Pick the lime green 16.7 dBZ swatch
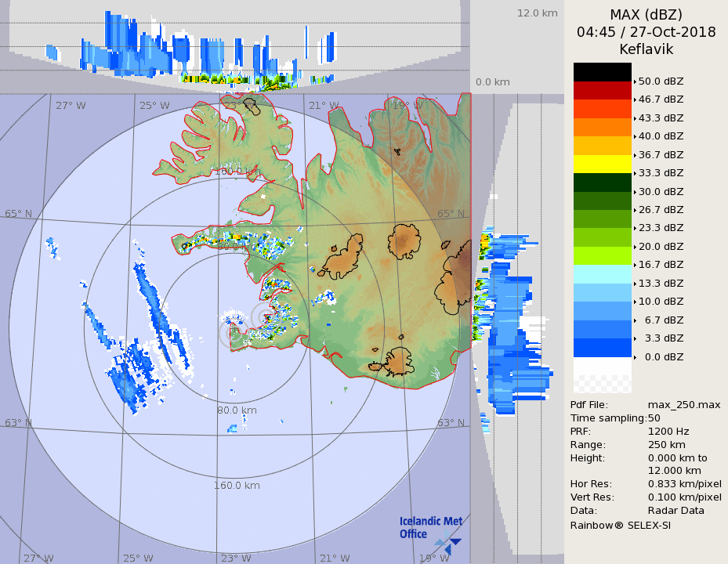The image size is (728, 564). pos(602,255)
